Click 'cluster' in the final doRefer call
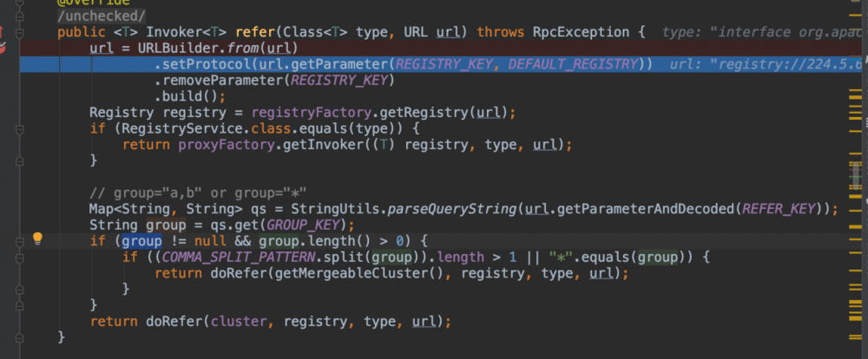868x359 pixels. pos(239,322)
